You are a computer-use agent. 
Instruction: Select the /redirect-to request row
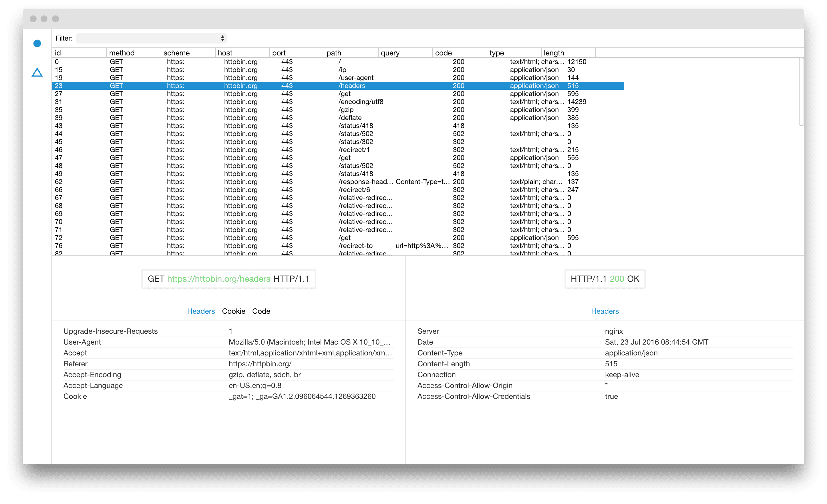(338, 246)
